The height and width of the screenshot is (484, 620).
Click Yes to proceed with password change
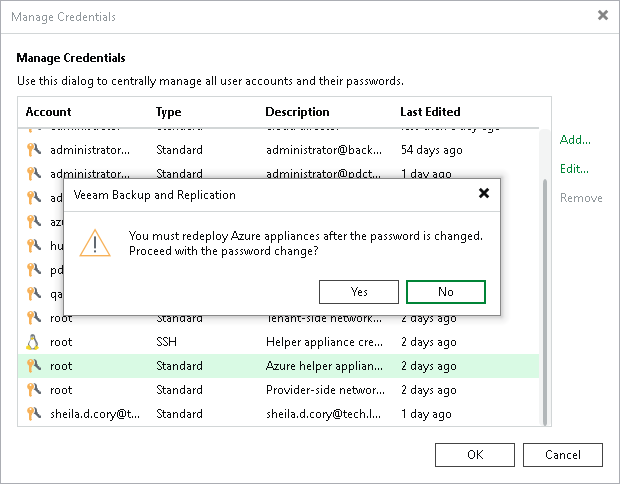(x=359, y=292)
